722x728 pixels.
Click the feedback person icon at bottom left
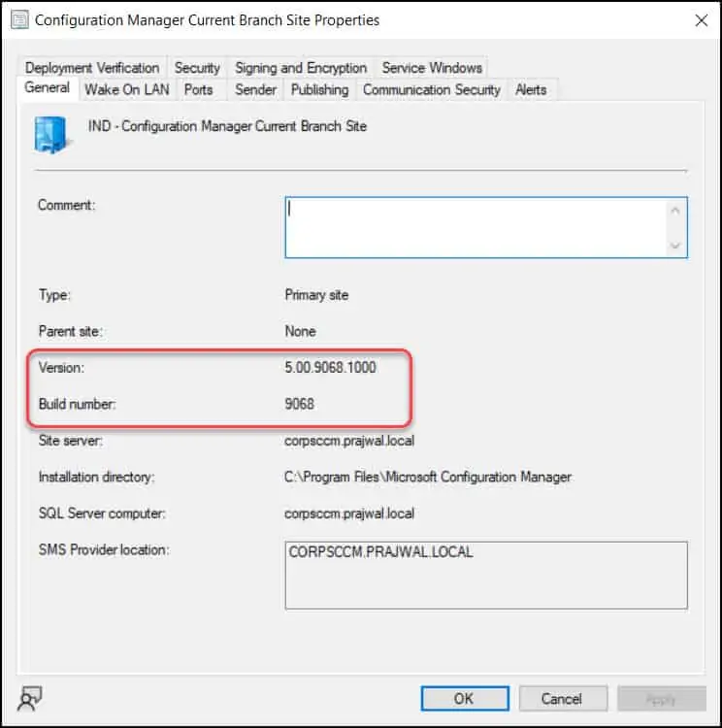29,698
